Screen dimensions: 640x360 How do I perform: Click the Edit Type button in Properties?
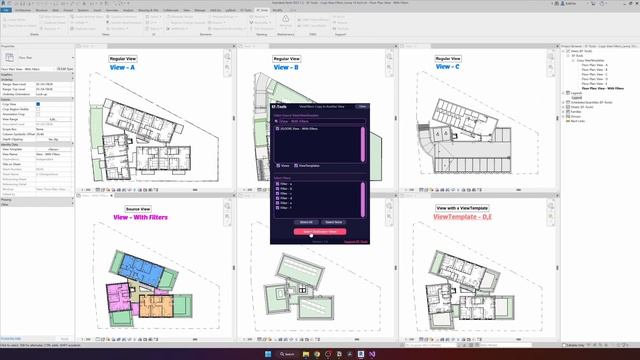pos(65,69)
